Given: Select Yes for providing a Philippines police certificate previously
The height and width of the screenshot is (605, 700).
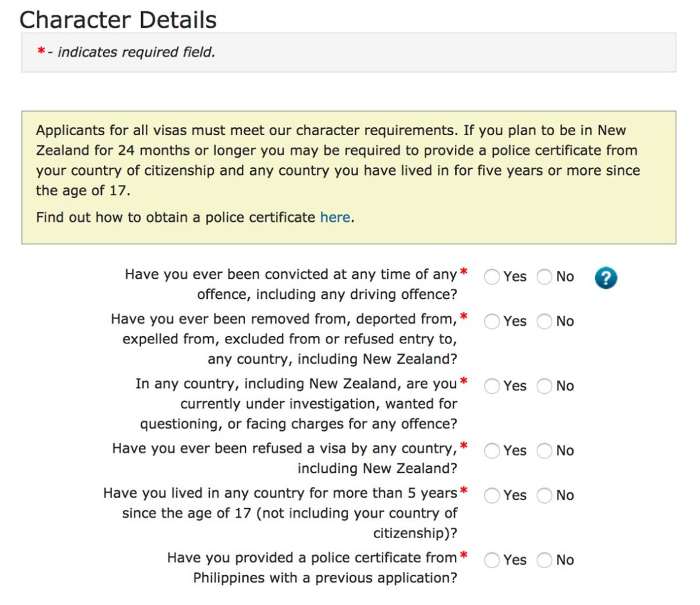Looking at the screenshot, I should coord(491,560).
